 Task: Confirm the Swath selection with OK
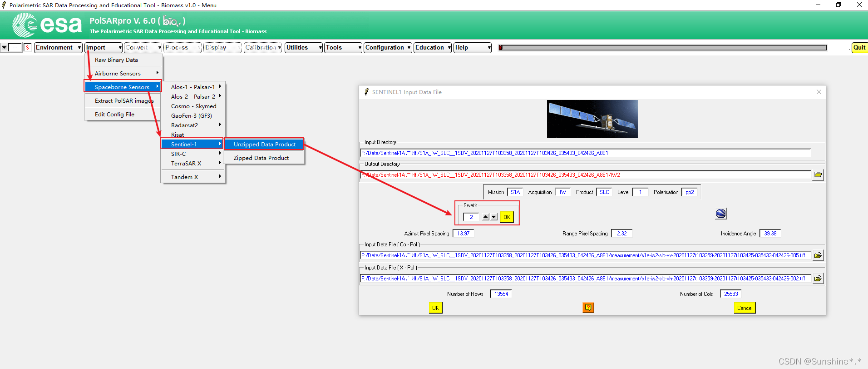(x=507, y=217)
